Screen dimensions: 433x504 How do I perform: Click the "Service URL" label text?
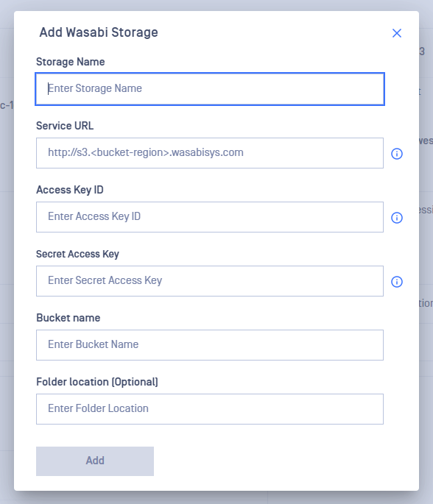[65, 126]
